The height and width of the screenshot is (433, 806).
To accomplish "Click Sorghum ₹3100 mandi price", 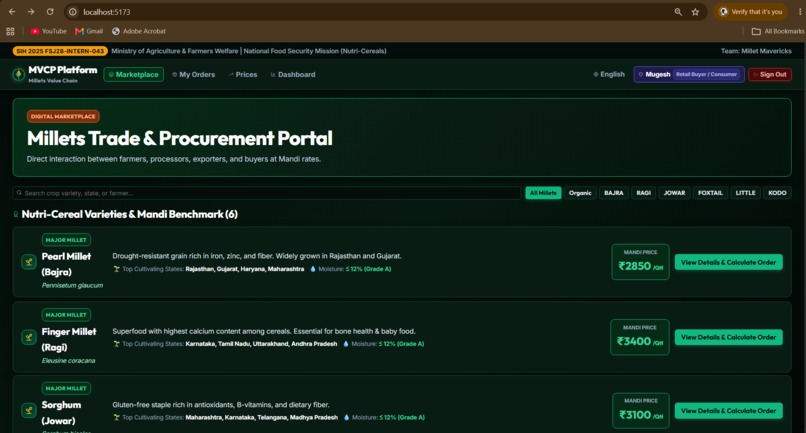I will click(x=641, y=411).
